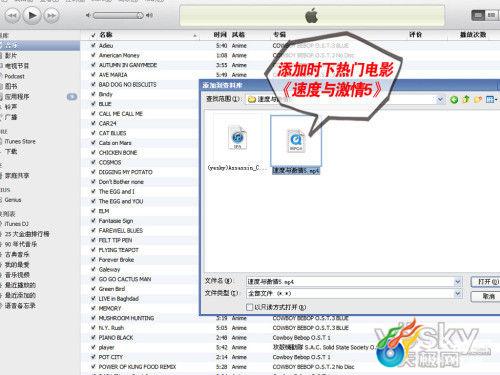Click the iTunes Next track button
Viewport: 500px width, 375px height.
tap(51, 15)
